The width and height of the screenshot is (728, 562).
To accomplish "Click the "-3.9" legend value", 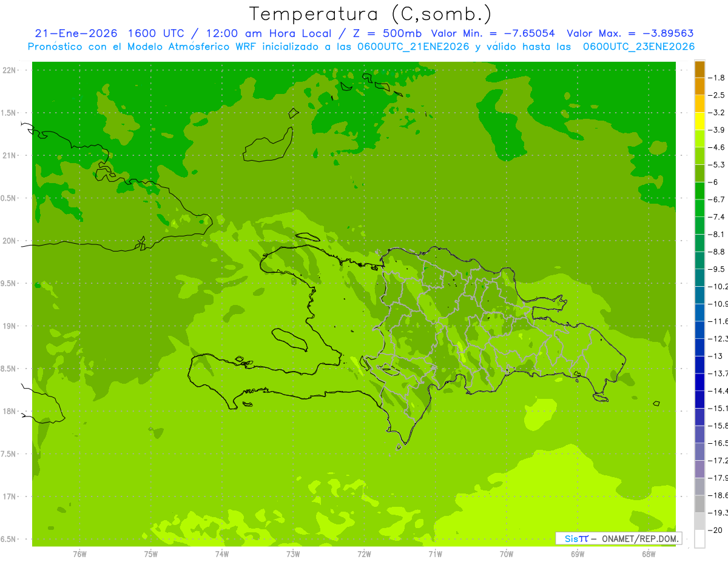I will tap(717, 130).
